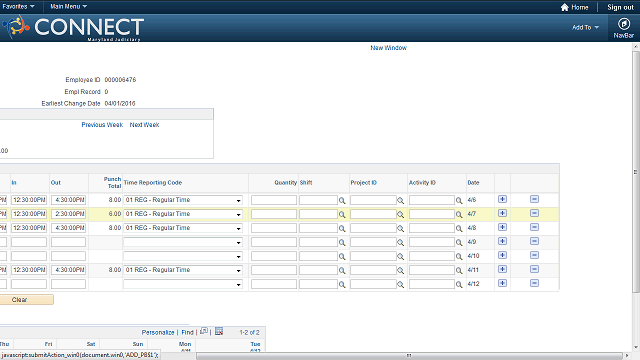Open the NavBar compass icon
Screen dimensions: 640x360
(623, 24)
